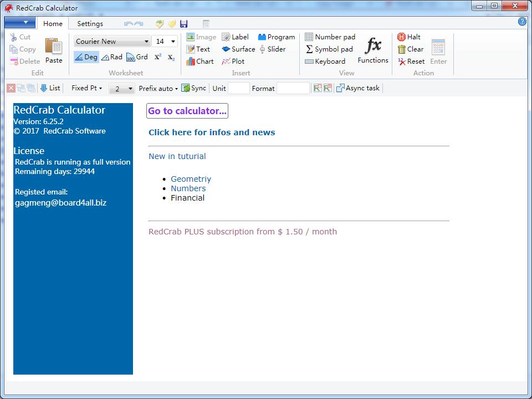Select Grd angle mode
The width and height of the screenshot is (532, 399).
pos(137,57)
